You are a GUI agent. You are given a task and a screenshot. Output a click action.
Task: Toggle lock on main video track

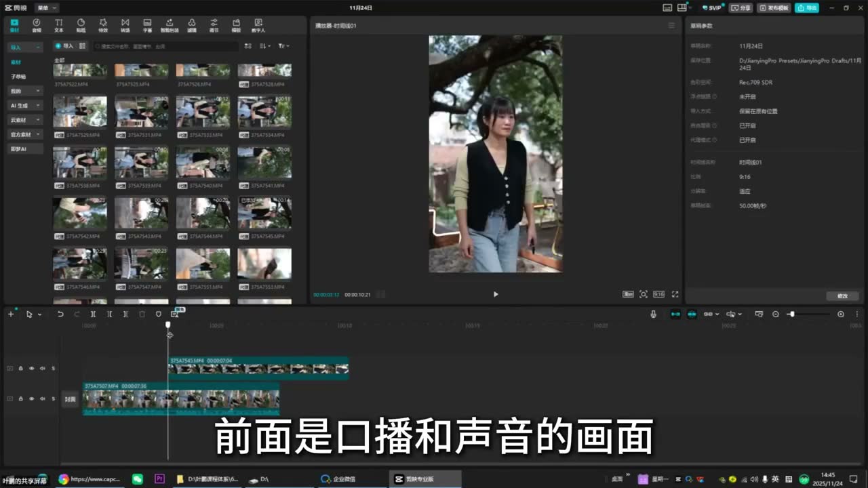click(20, 399)
